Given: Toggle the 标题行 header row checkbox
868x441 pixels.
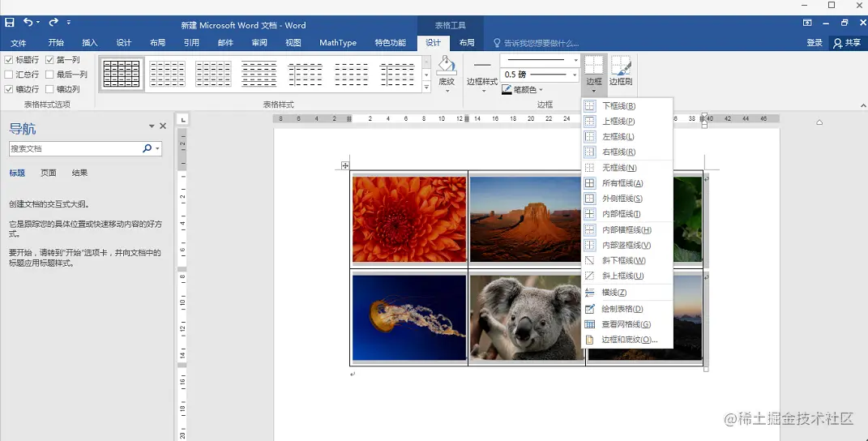Looking at the screenshot, I should (x=8, y=60).
